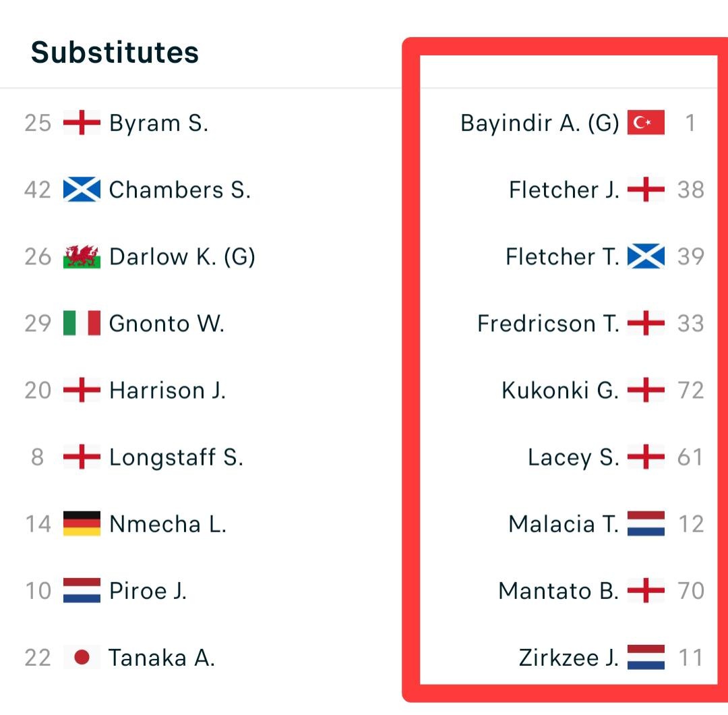Click the Substitutes section heading

(115, 53)
